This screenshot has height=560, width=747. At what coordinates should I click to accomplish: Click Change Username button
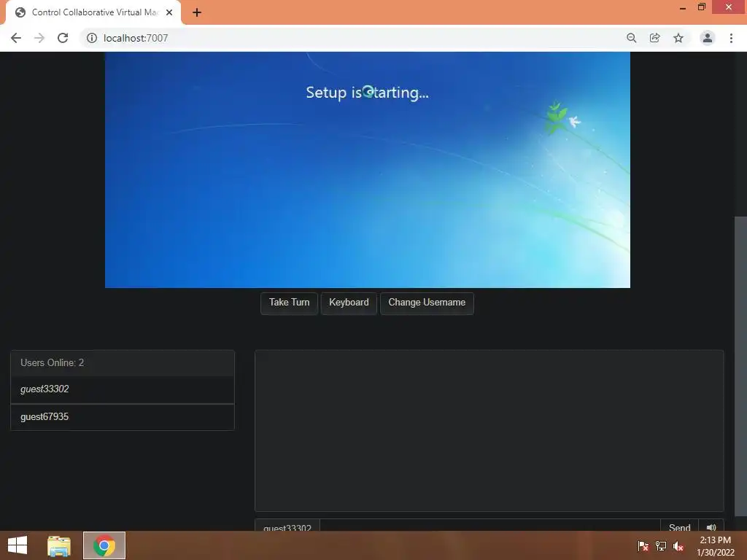coord(427,303)
